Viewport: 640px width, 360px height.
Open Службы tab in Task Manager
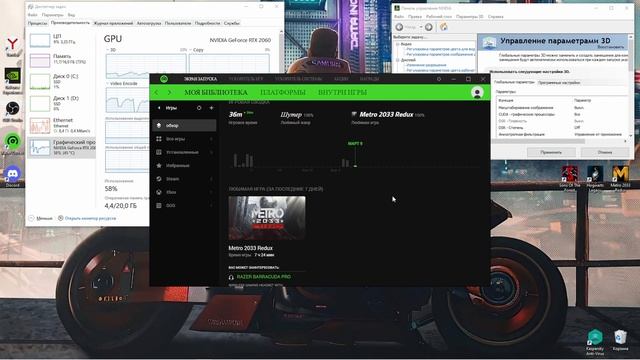pos(232,23)
